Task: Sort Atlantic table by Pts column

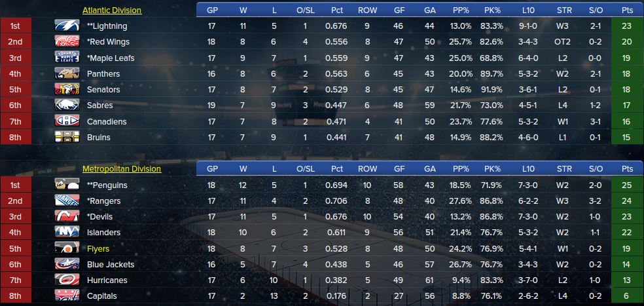Action: pyautogui.click(x=626, y=10)
